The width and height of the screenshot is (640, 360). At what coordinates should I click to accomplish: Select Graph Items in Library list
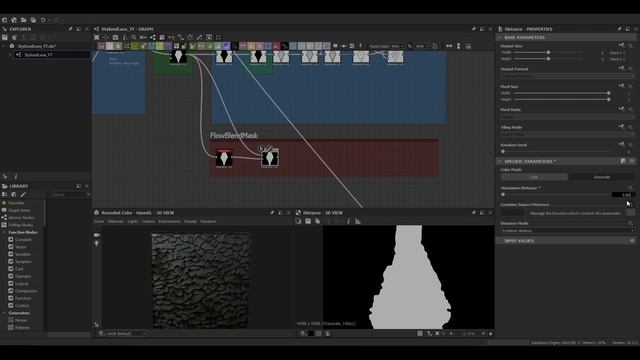19,210
